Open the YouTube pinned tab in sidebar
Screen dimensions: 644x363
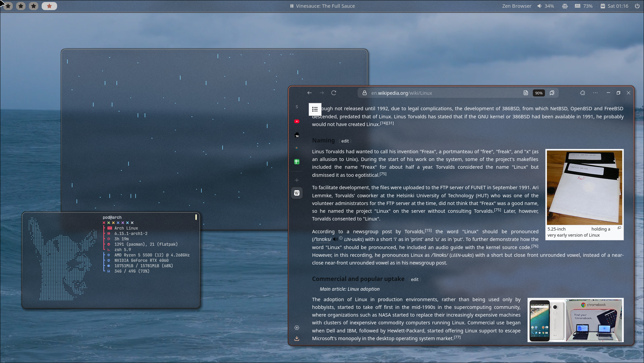click(296, 121)
